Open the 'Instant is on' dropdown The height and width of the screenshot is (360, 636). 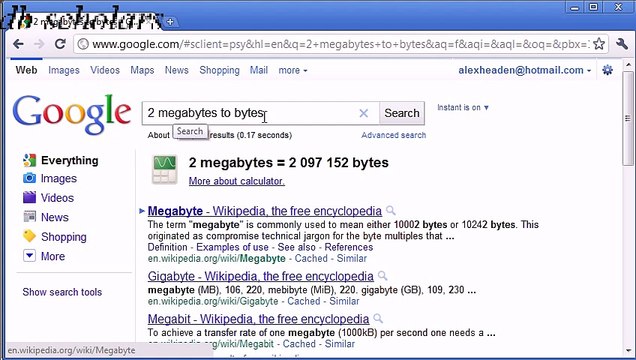tap(463, 108)
